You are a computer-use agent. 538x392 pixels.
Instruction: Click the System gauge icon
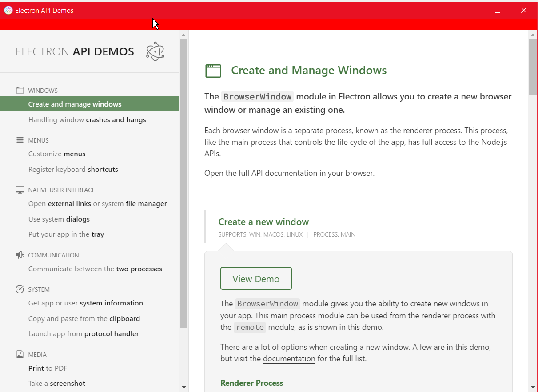tap(20, 289)
